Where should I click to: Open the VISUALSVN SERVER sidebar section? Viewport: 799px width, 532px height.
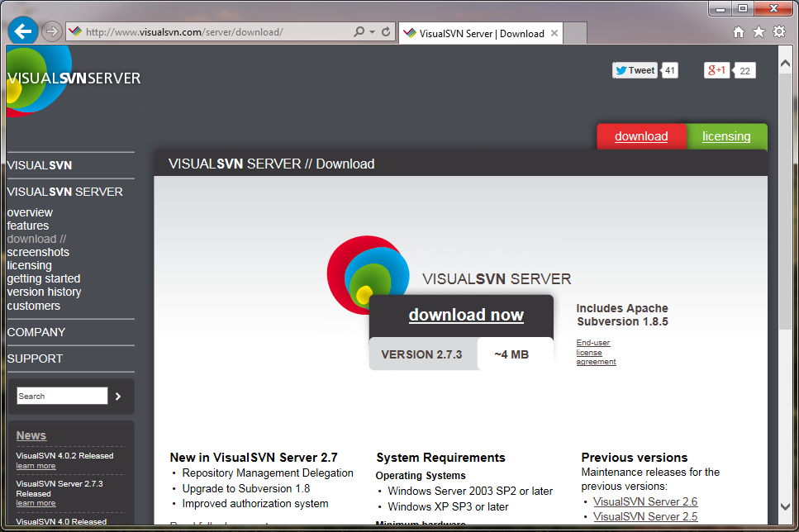[x=64, y=192]
